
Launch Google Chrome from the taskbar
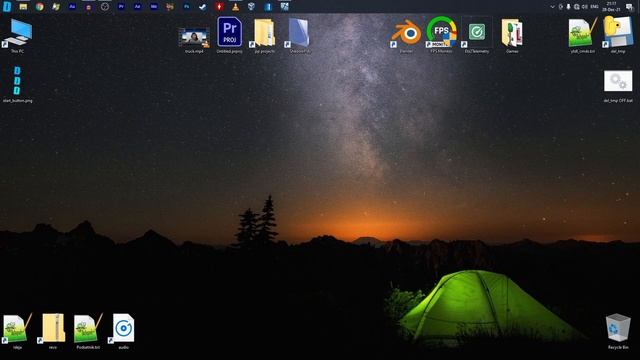(x=40, y=7)
